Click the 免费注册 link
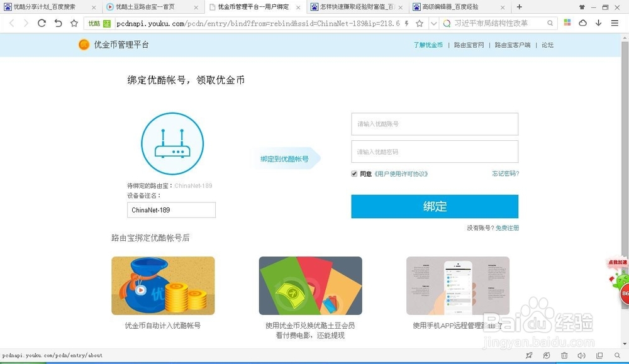 tap(507, 228)
